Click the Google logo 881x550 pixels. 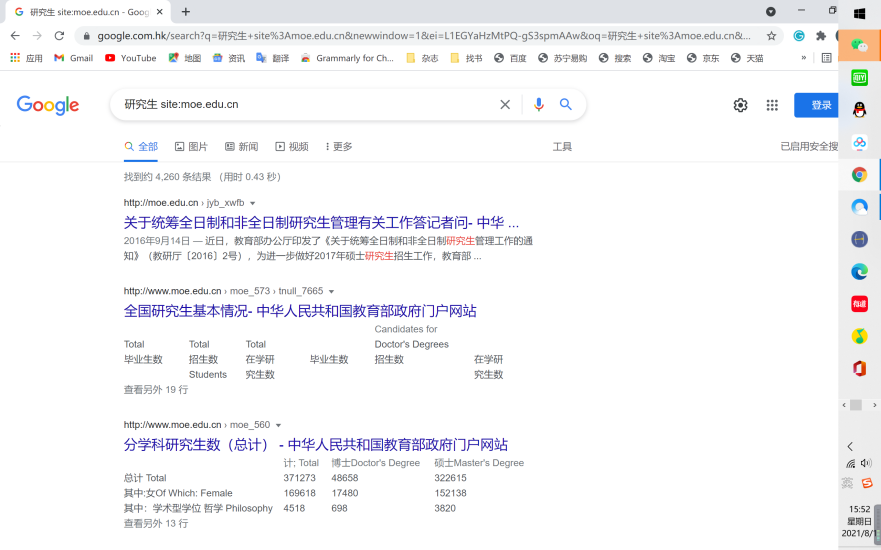(48, 105)
